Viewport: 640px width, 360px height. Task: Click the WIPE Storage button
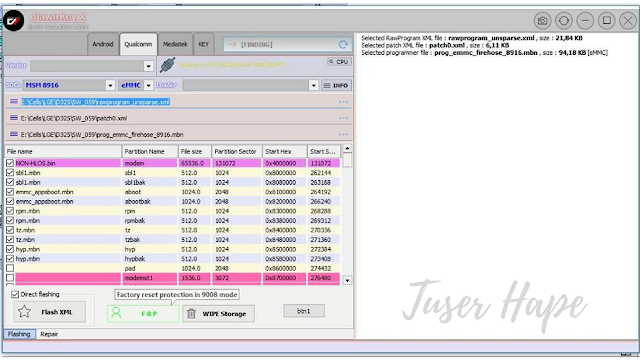(x=218, y=313)
